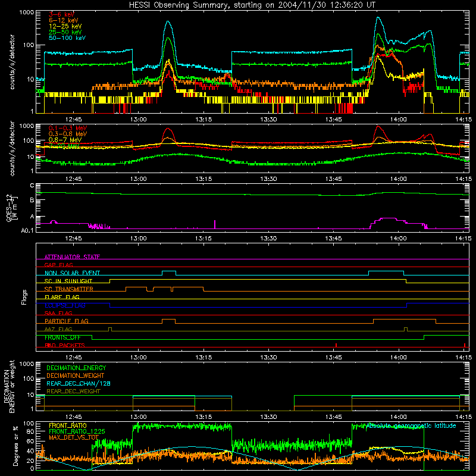Click the red 0.1-0.3 MeV peak near 13:55
This screenshot has width=476, height=476.
(378, 126)
